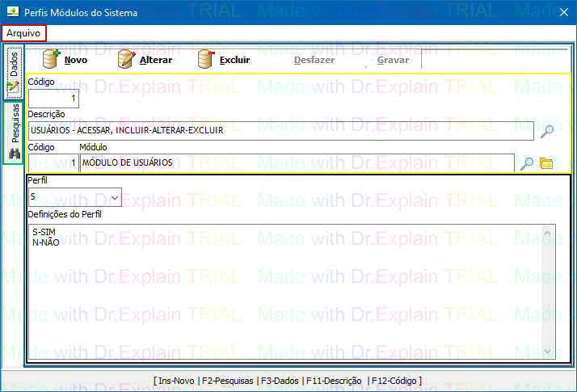Click the application icon in title bar

tap(11, 13)
